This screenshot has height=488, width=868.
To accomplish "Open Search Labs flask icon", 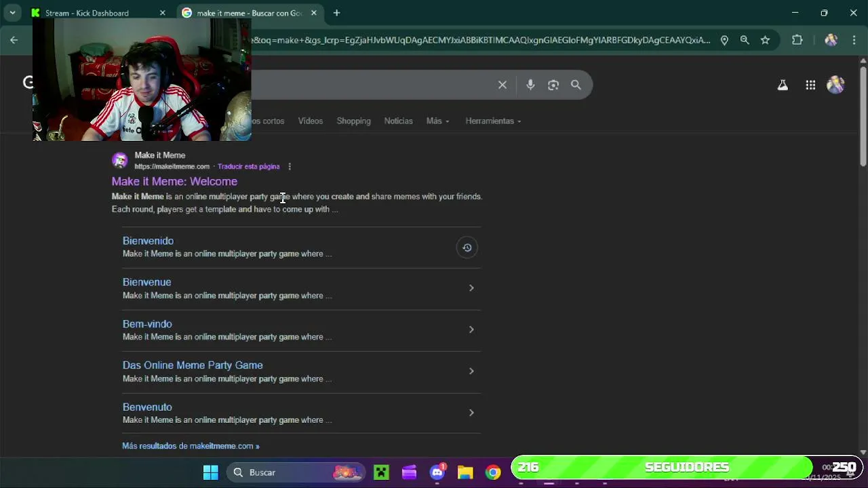I will [783, 85].
